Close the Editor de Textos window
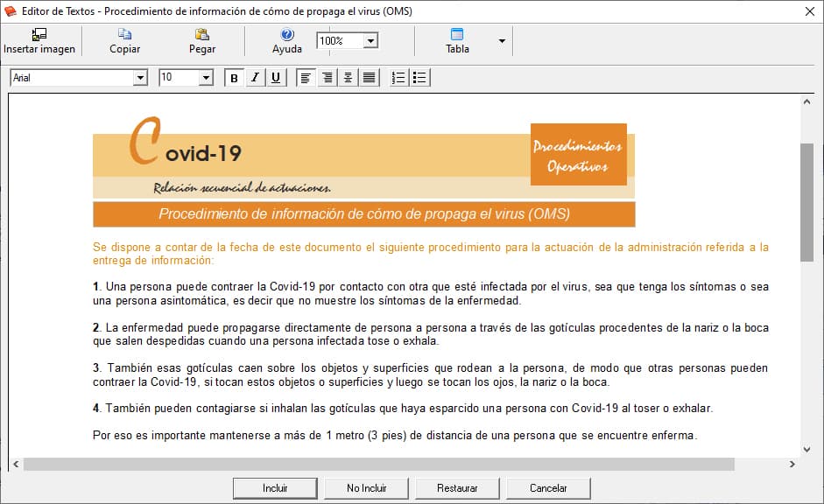This screenshot has width=824, height=504. tap(810, 11)
